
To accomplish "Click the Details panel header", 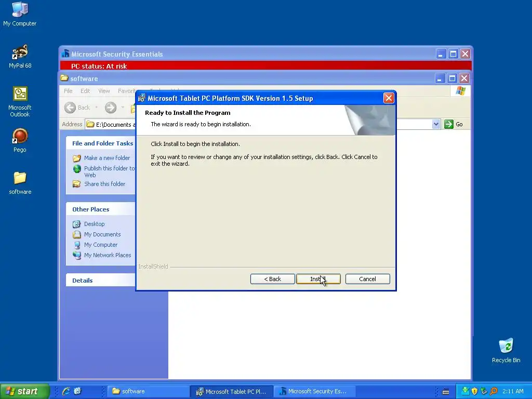I will [100, 280].
